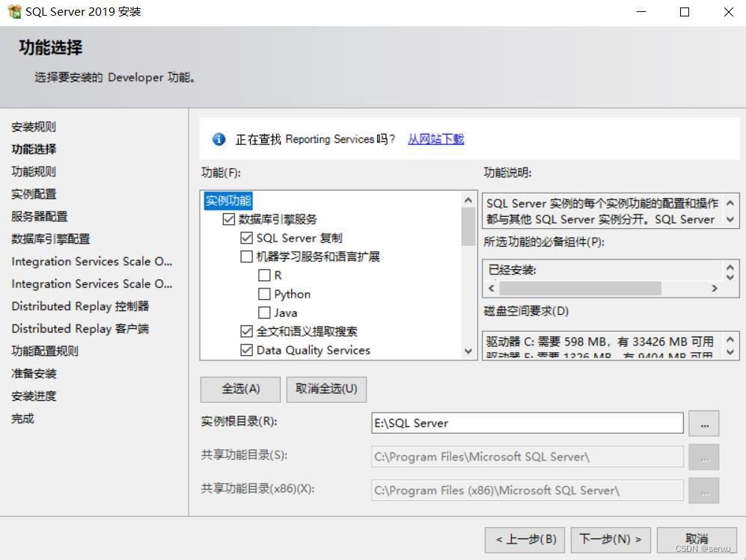746x560 pixels.
Task: Click up arrow in 必备组件 box
Action: (730, 267)
